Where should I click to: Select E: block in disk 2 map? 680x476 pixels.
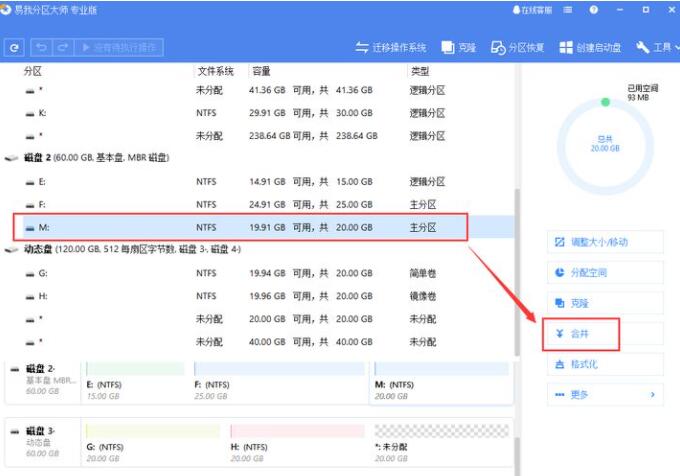click(x=135, y=382)
